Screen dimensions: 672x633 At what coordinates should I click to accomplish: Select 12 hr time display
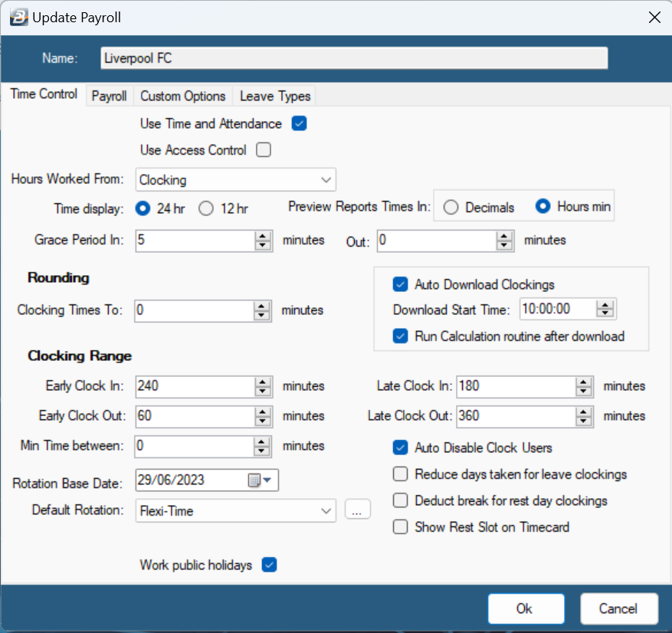coord(206,208)
